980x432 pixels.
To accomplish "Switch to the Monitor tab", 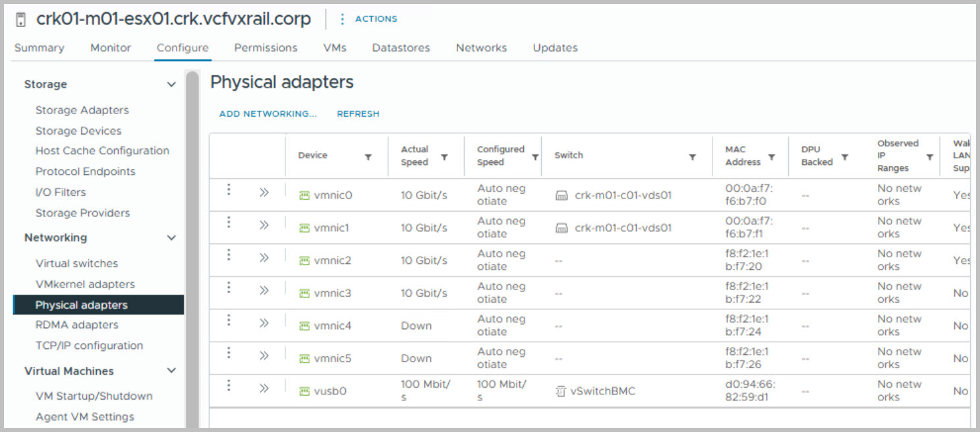I will pos(111,47).
